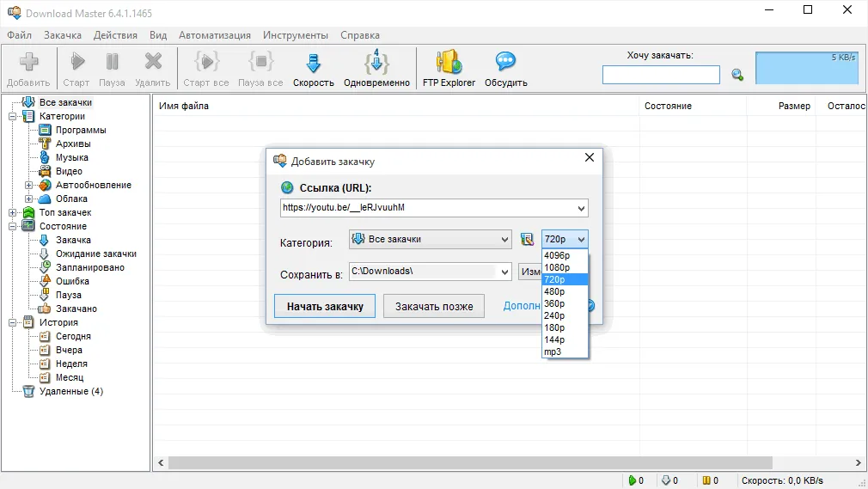Open the URL history dropdown arrow
The width and height of the screenshot is (868, 489).
tap(581, 208)
